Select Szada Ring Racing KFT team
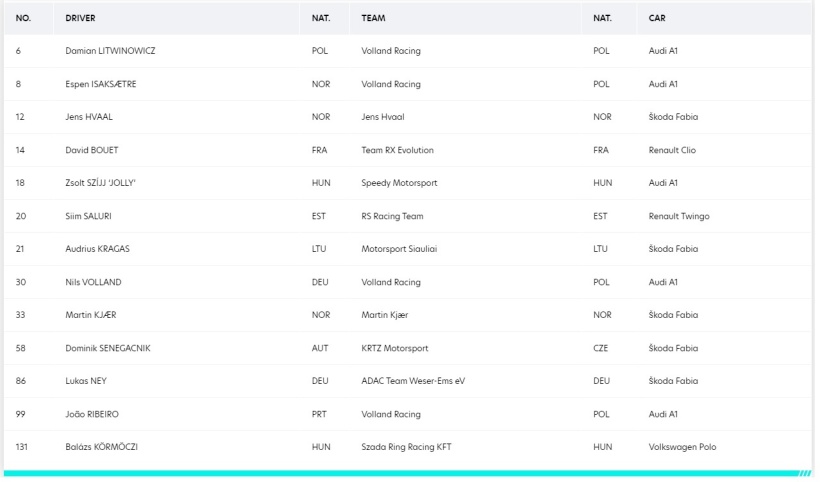 (406, 447)
